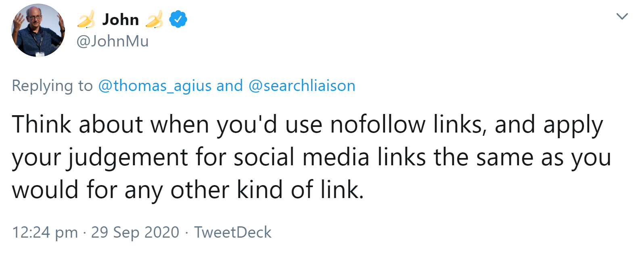Click the Replying to text

[50, 85]
